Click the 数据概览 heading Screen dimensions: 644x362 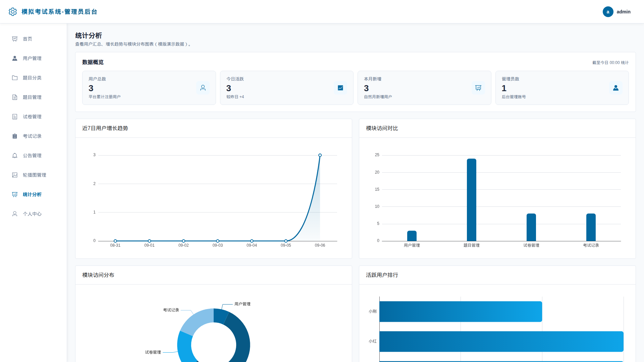tap(93, 62)
